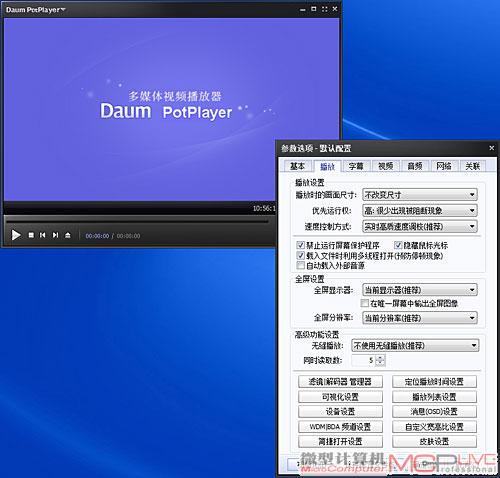
Task: Switch to the 字幕 tab
Action: point(356,166)
